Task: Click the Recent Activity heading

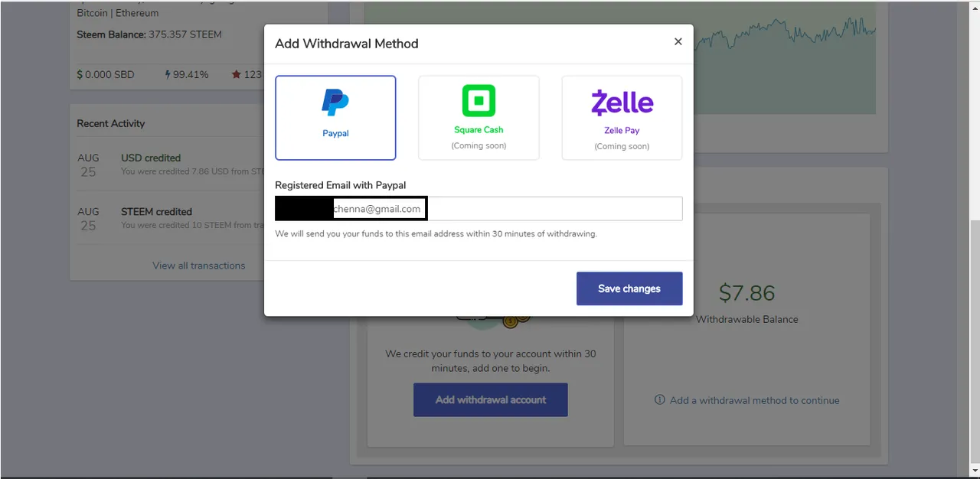Action: click(111, 123)
